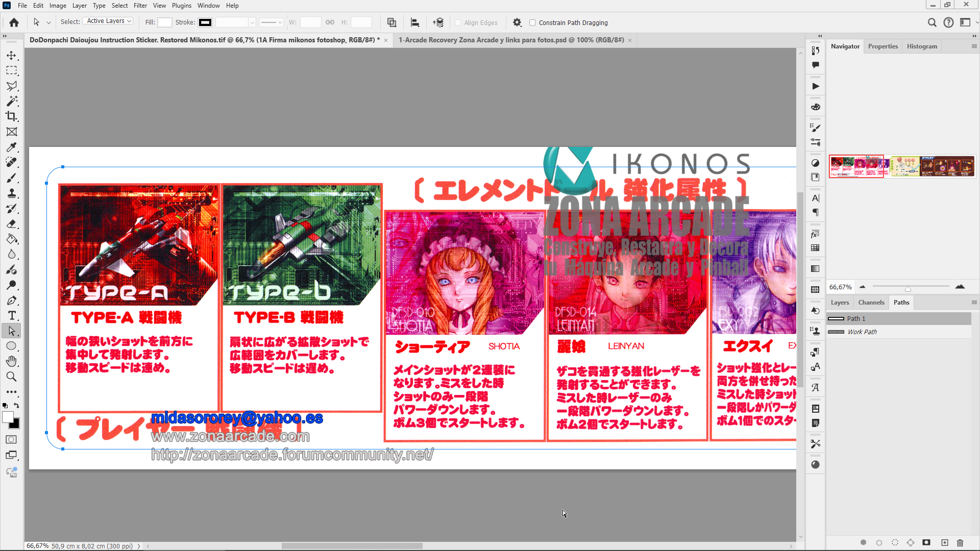The width and height of the screenshot is (980, 551).
Task: Select the Path 1 entry
Action: (898, 318)
